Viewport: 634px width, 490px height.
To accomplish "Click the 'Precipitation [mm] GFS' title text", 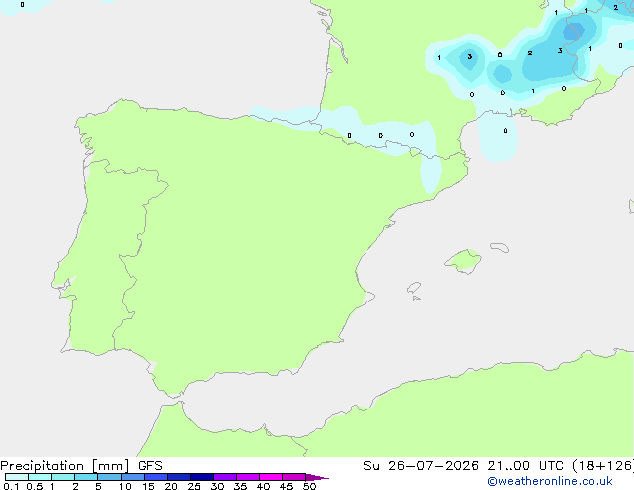I will 81,466.
